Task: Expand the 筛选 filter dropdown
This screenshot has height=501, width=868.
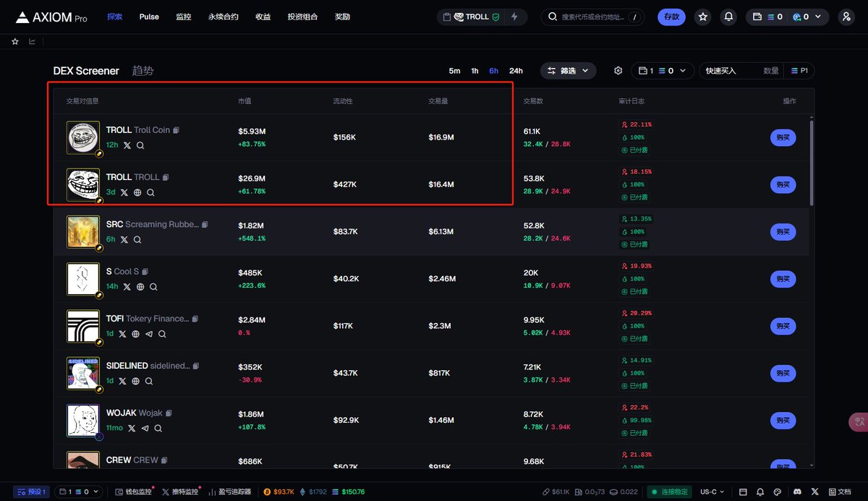Action: click(x=569, y=71)
